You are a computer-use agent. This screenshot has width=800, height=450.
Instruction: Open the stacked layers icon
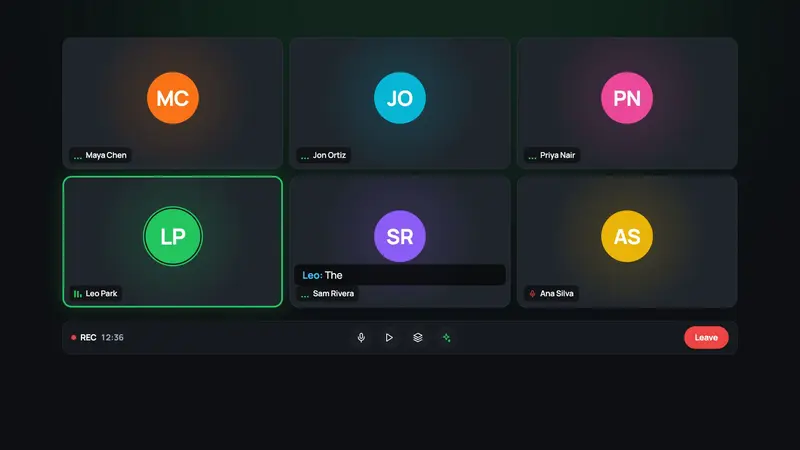pos(418,338)
